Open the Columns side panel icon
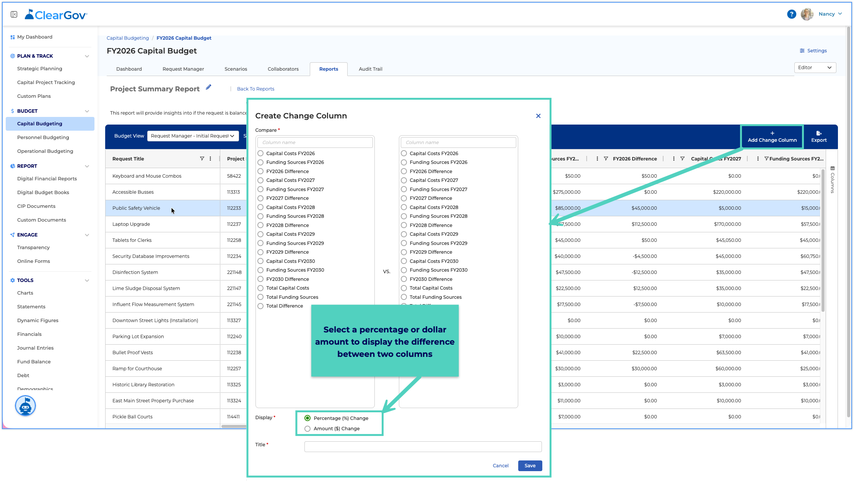854x504 pixels. click(x=832, y=180)
